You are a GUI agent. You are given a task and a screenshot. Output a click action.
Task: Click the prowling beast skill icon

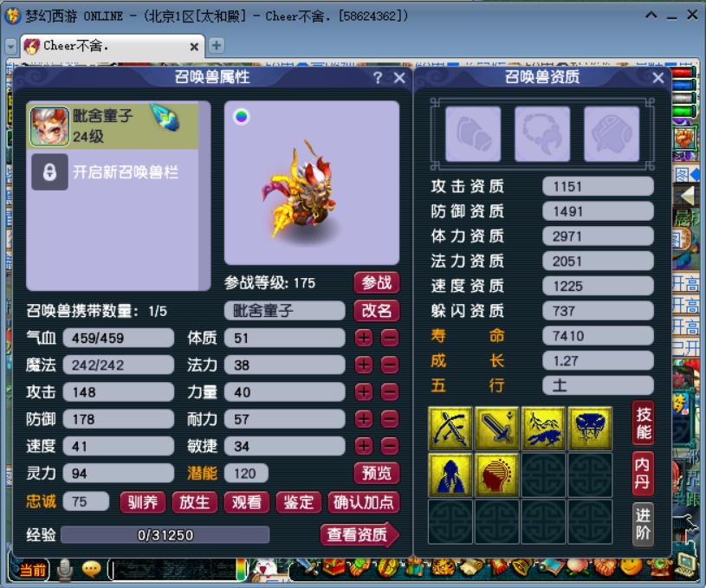[543, 428]
